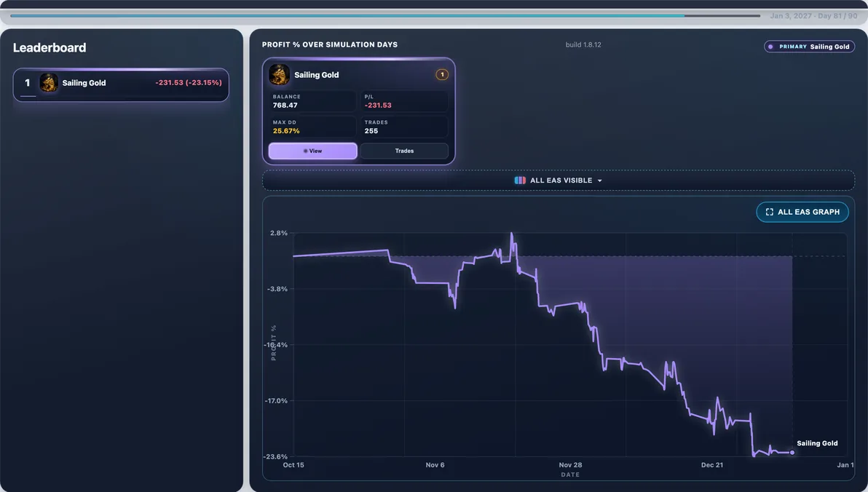868x492 pixels.
Task: Select the Primary Sailing Gold badge
Action: 809,47
